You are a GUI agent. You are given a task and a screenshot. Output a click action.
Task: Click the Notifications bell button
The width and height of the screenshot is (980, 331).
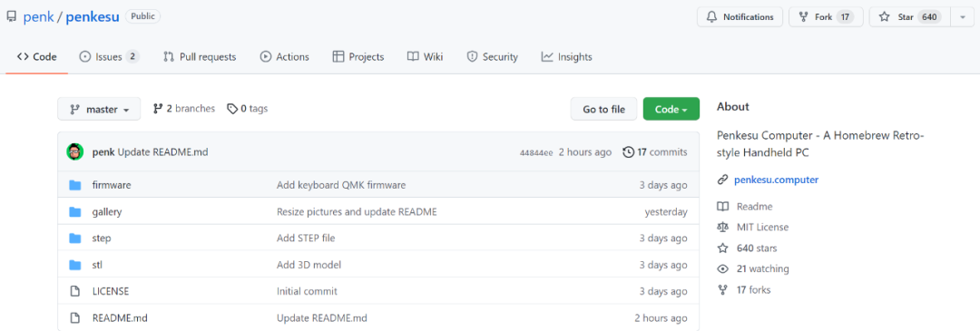click(x=740, y=17)
